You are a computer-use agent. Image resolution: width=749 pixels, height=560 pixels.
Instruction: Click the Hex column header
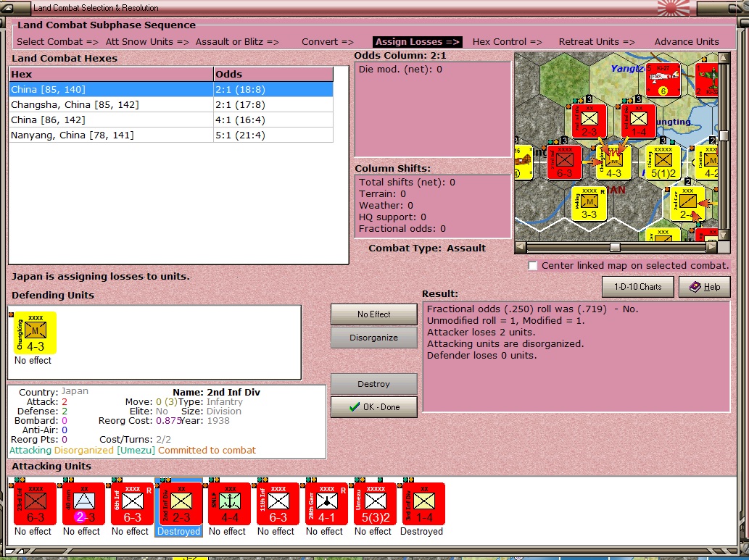[112, 74]
